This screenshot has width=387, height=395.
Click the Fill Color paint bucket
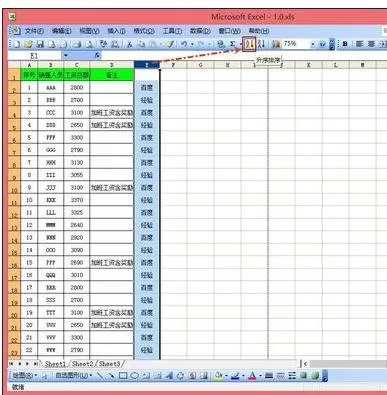219,376
